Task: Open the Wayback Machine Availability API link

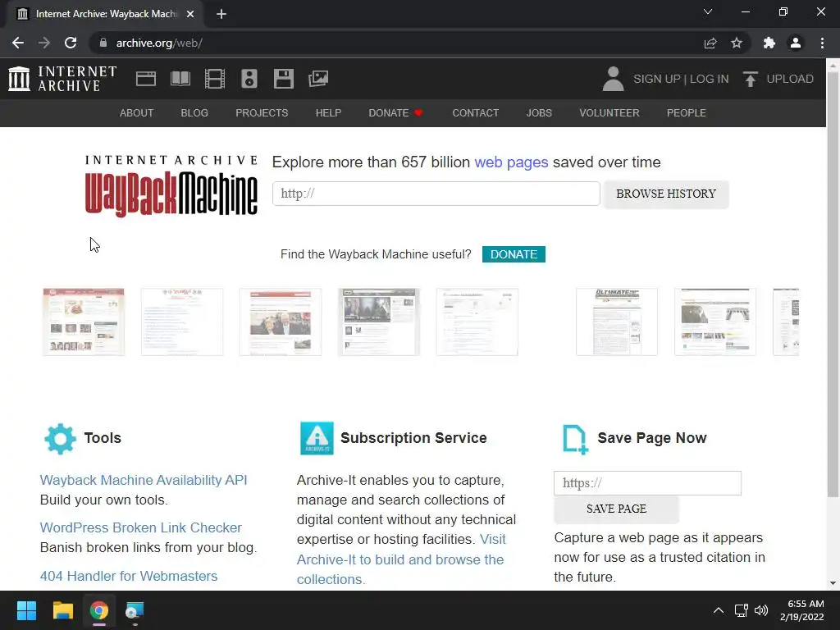Action: pos(144,480)
